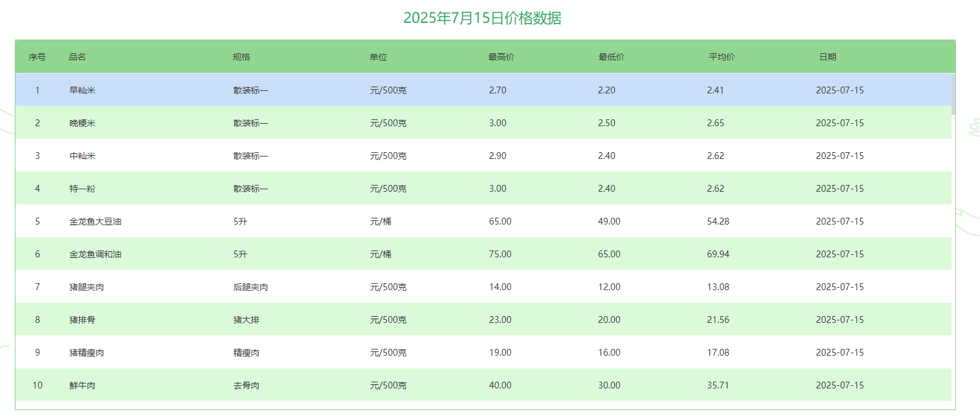The height and width of the screenshot is (420, 980).
Task: Click 5升 spec in 金龙鱼大豆油 row
Action: click(240, 221)
